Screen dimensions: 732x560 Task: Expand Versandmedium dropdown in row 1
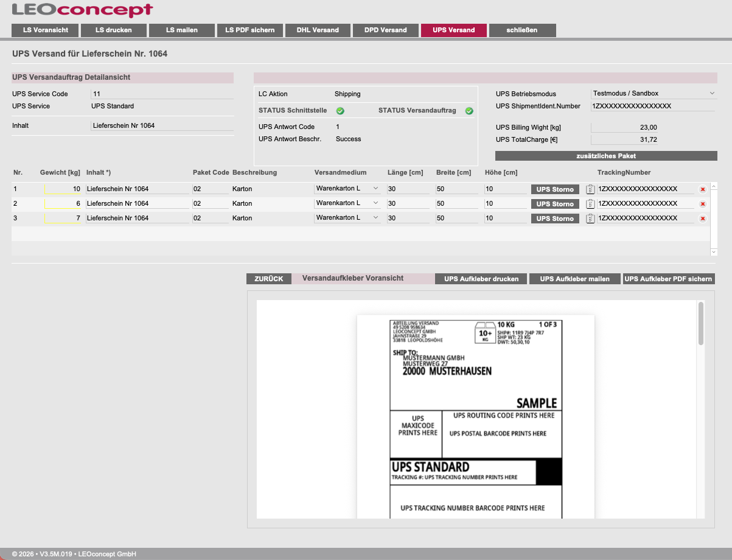coord(347,189)
